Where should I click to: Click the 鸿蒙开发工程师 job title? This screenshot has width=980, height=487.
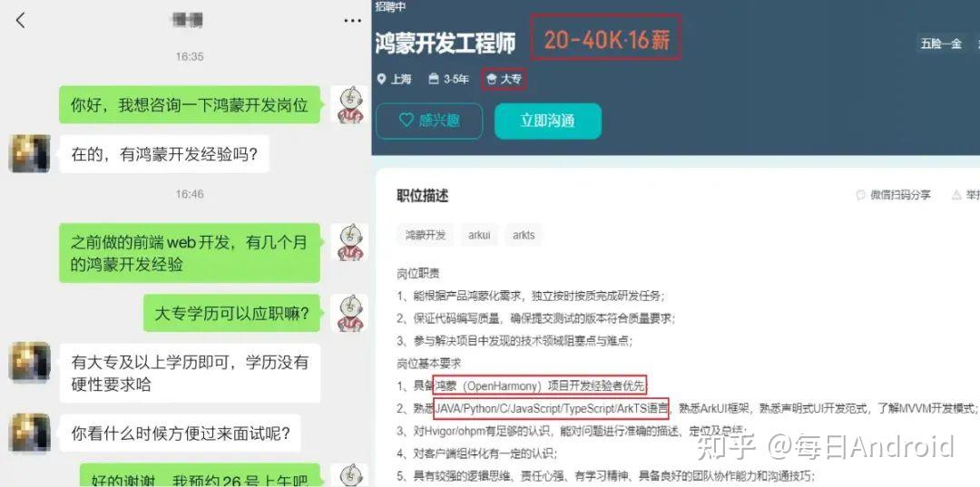(446, 44)
